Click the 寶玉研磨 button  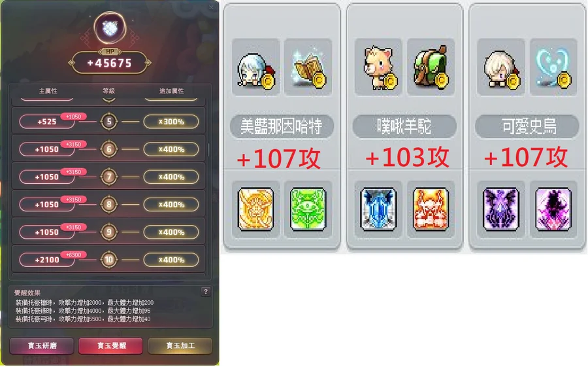tap(42, 345)
